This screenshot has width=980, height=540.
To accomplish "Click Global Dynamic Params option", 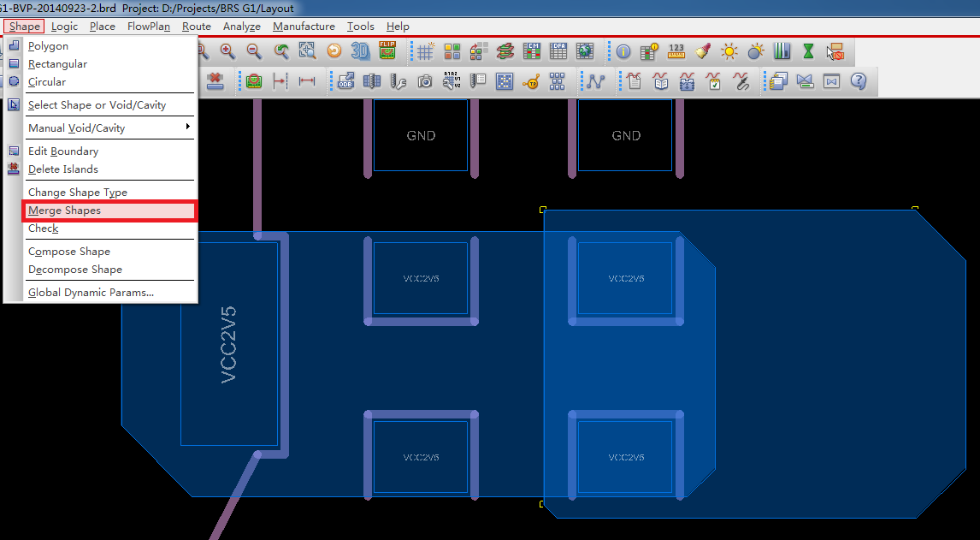I will [91, 293].
